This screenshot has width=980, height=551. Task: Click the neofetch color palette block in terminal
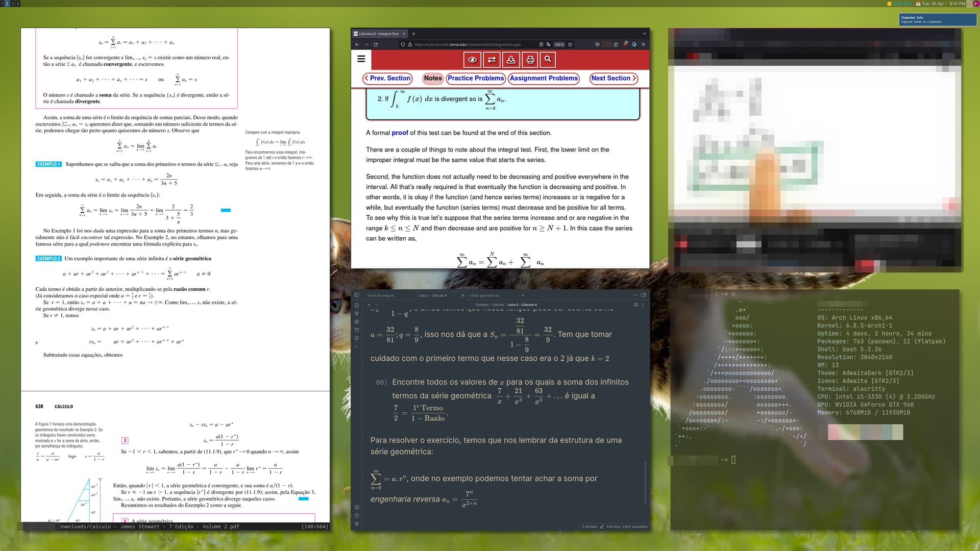point(865,432)
